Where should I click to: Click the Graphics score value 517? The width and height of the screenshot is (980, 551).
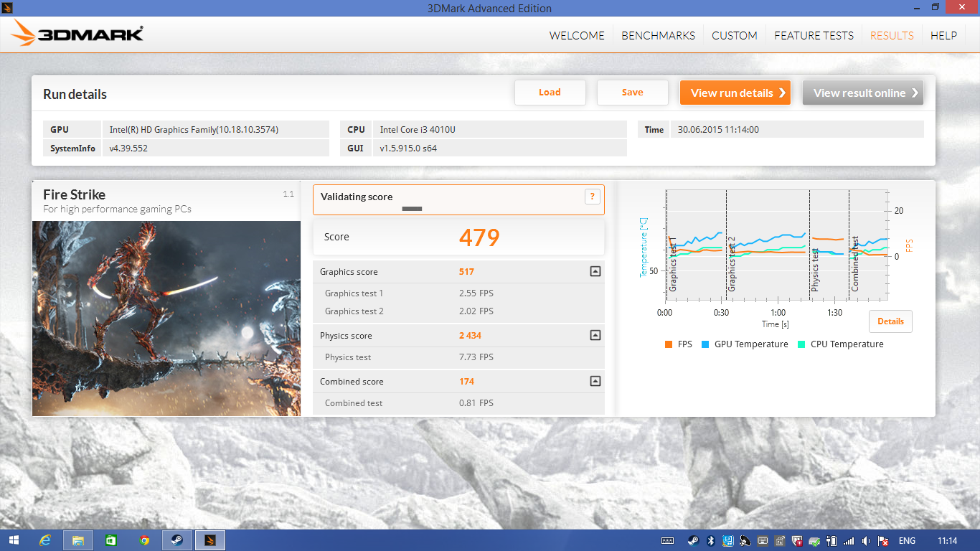tap(466, 272)
